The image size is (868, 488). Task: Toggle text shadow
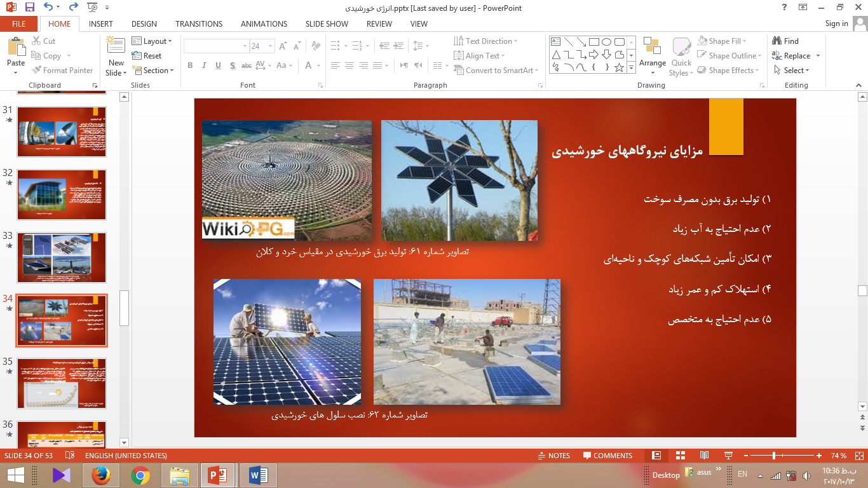point(233,65)
